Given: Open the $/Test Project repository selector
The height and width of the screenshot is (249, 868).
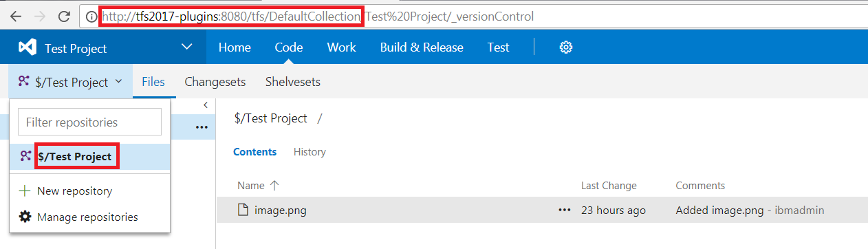Looking at the screenshot, I should click(70, 82).
